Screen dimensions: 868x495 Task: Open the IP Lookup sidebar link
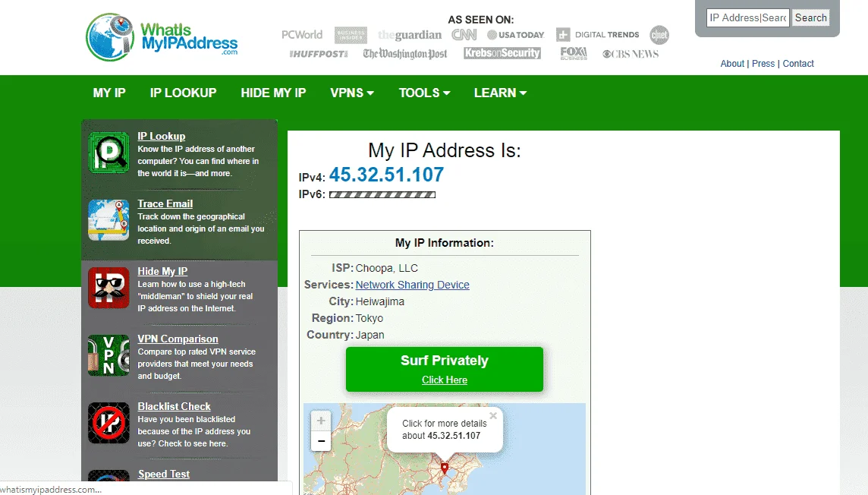pos(162,136)
